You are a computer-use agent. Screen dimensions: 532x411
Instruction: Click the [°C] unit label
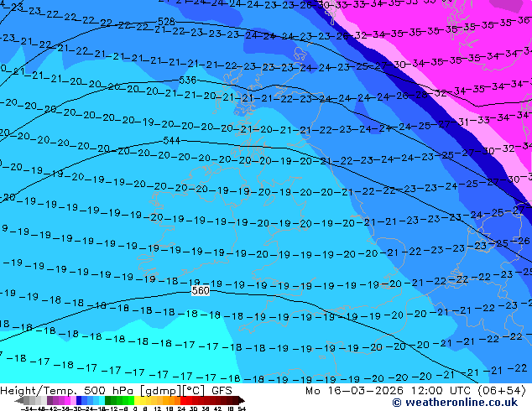pyautogui.click(x=193, y=391)
